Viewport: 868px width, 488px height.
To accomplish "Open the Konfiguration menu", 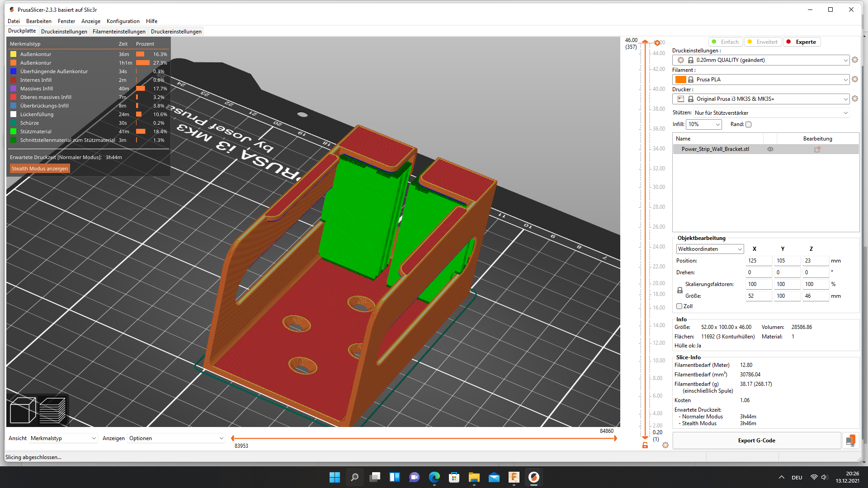I will click(123, 21).
